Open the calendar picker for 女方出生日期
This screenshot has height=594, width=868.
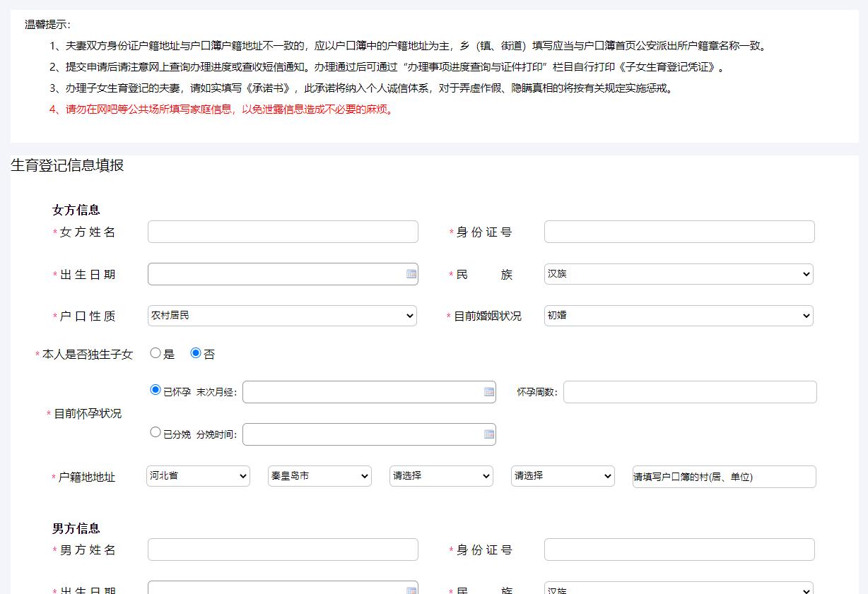click(411, 273)
